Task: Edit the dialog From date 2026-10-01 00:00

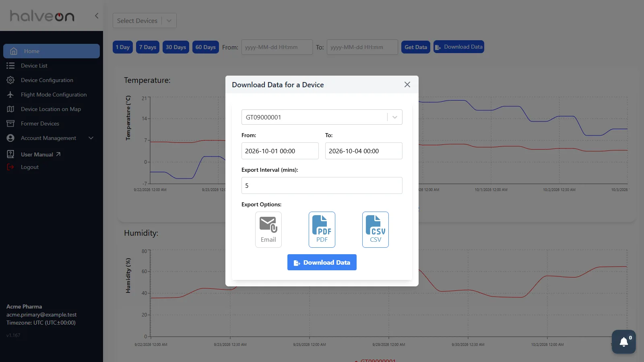Action: [x=280, y=151]
